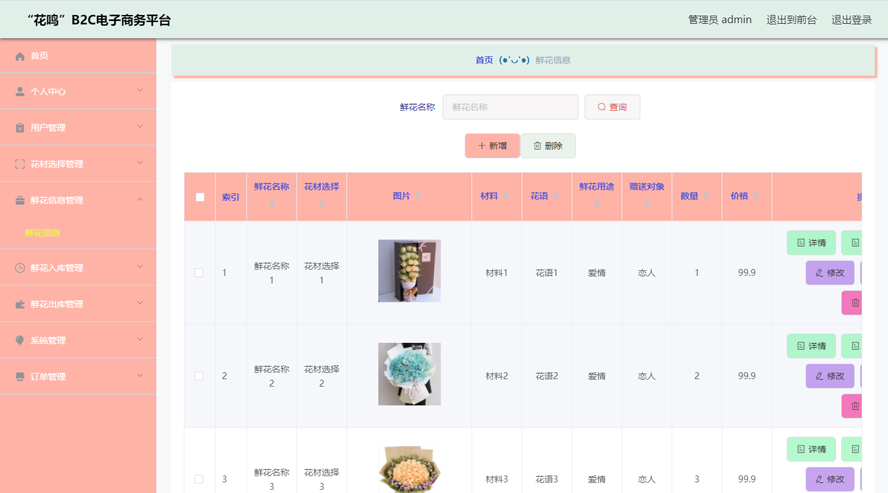This screenshot has height=493, width=888.
Task: Click the 新增 add button
Action: pyautogui.click(x=492, y=146)
